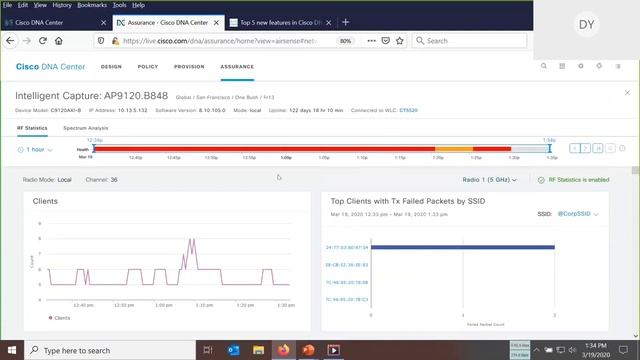Open the Bookmarks menu
Image resolution: width=640 pixels, height=360 pixels.
point(92,5)
